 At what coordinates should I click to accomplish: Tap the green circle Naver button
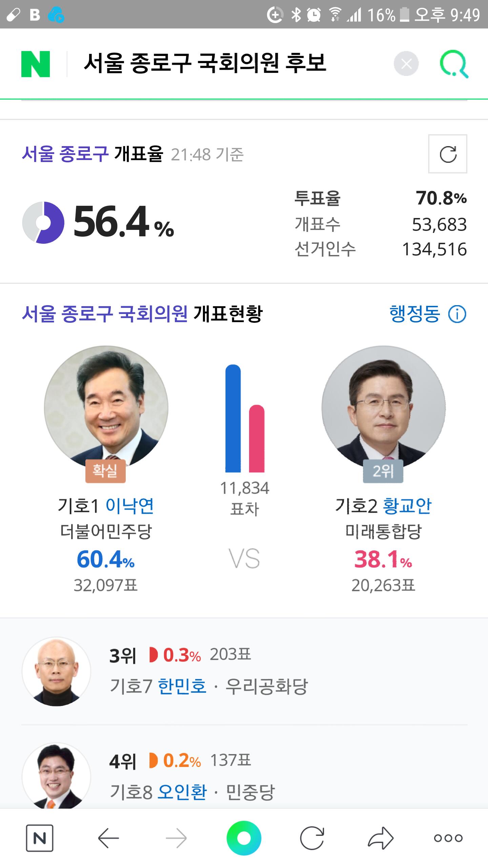pyautogui.click(x=244, y=838)
